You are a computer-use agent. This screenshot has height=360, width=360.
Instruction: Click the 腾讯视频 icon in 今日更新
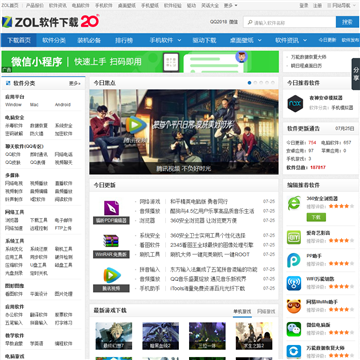point(111,275)
